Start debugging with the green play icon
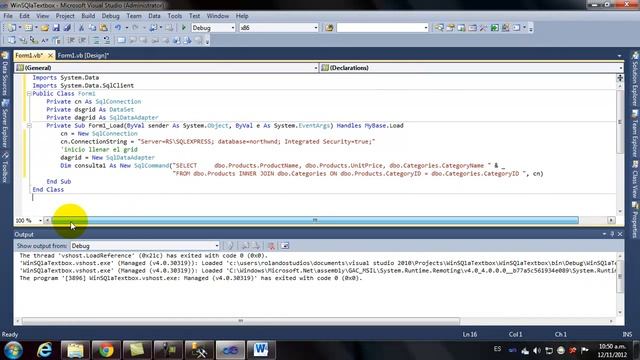 (x=184, y=28)
